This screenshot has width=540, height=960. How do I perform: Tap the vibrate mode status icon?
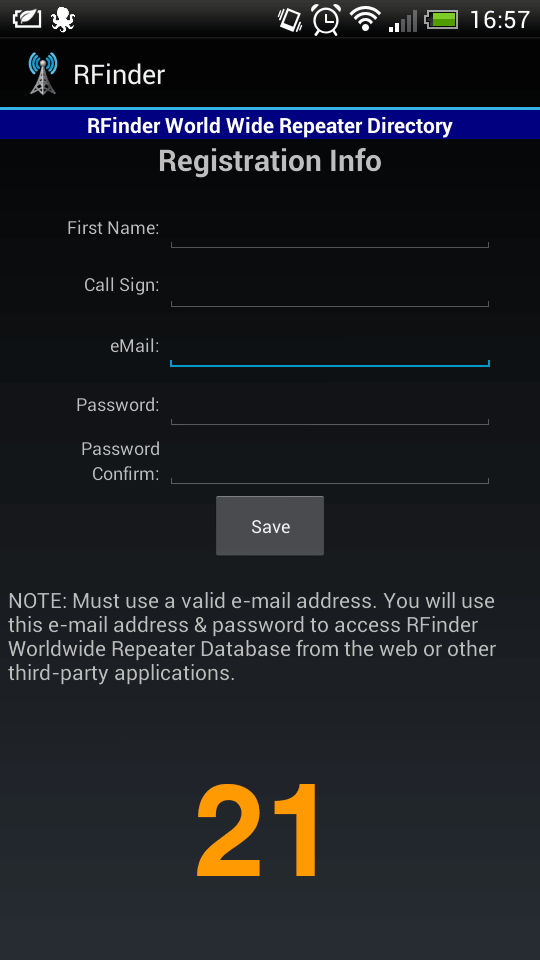coord(290,19)
